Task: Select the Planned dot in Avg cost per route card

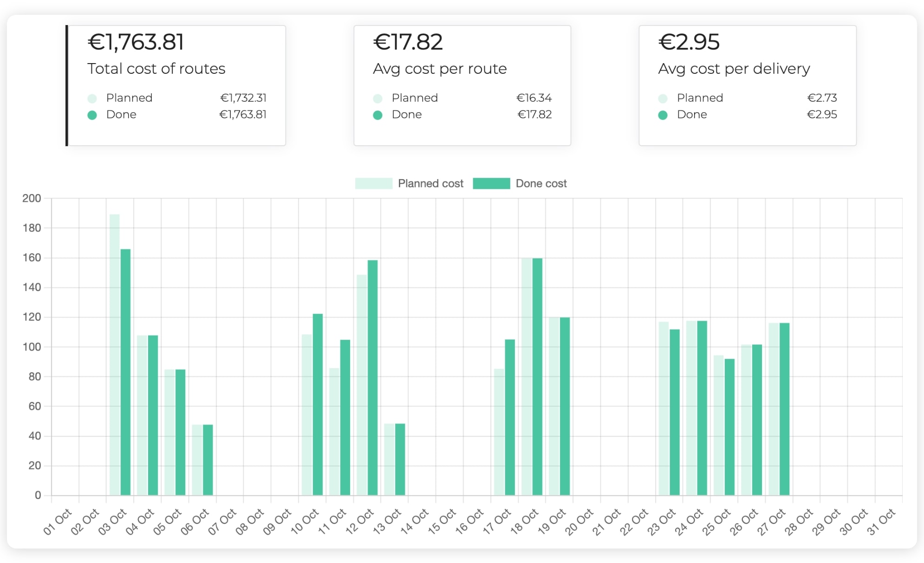Action: pyautogui.click(x=378, y=98)
